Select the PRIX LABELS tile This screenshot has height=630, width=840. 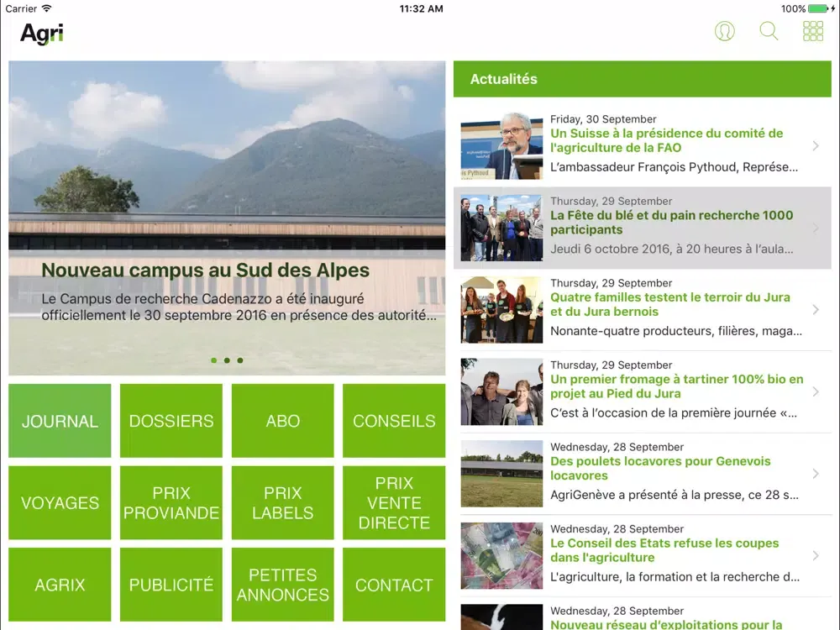point(282,502)
